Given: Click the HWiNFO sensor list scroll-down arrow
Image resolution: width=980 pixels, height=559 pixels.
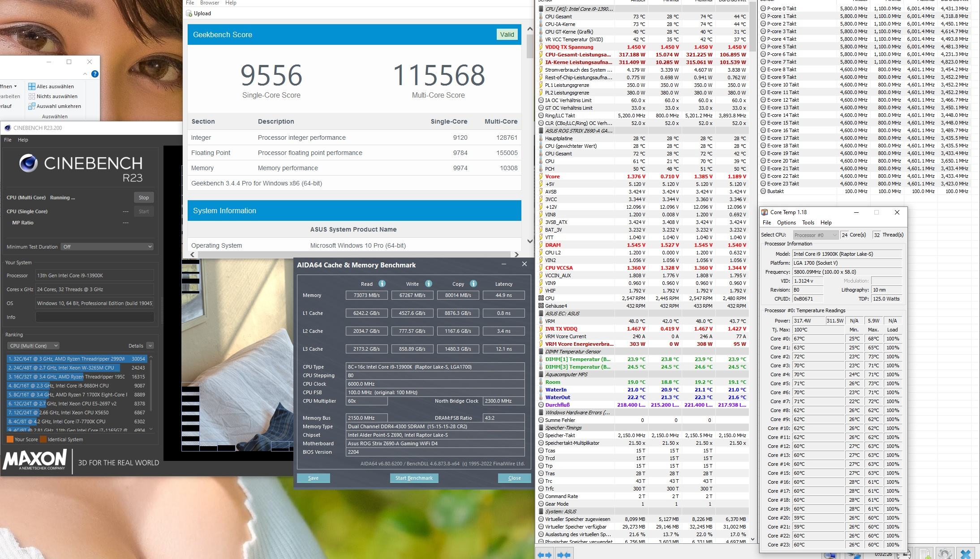Looking at the screenshot, I should point(752,539).
